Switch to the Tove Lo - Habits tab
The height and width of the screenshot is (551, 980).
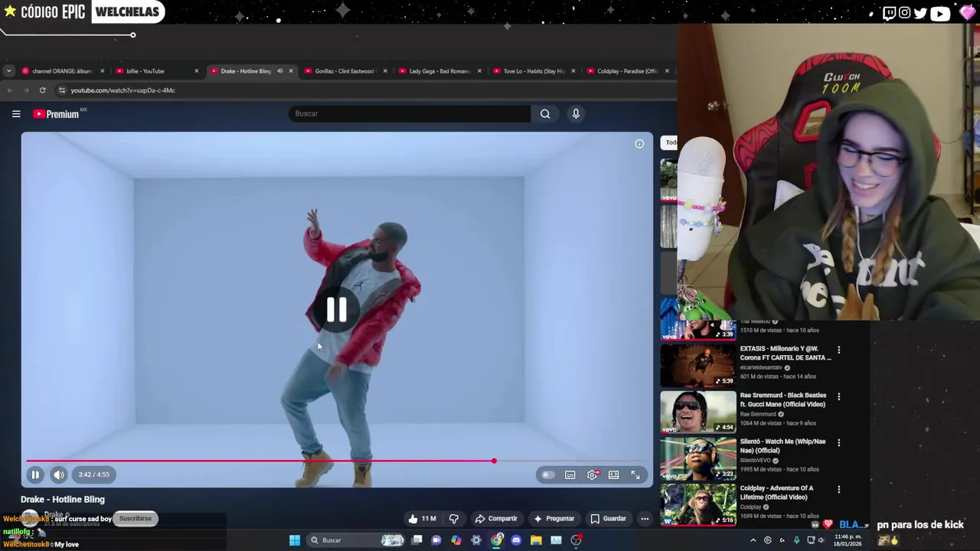[533, 71]
